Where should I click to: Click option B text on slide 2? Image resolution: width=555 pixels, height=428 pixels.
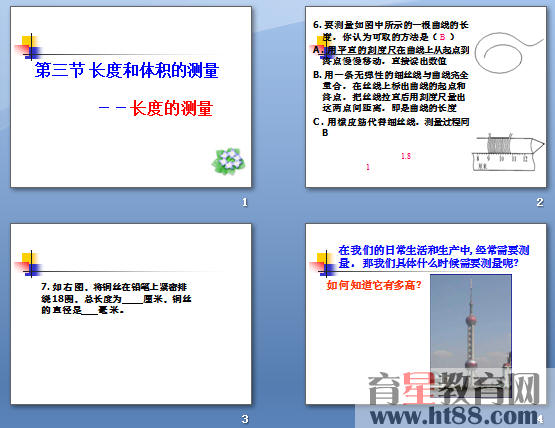tap(391, 91)
